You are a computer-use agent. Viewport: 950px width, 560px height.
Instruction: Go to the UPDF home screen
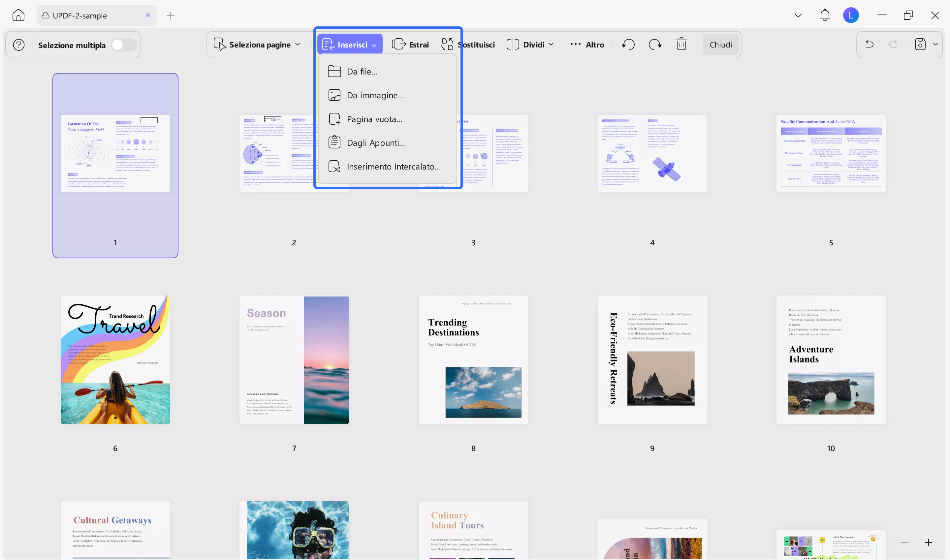(x=18, y=15)
